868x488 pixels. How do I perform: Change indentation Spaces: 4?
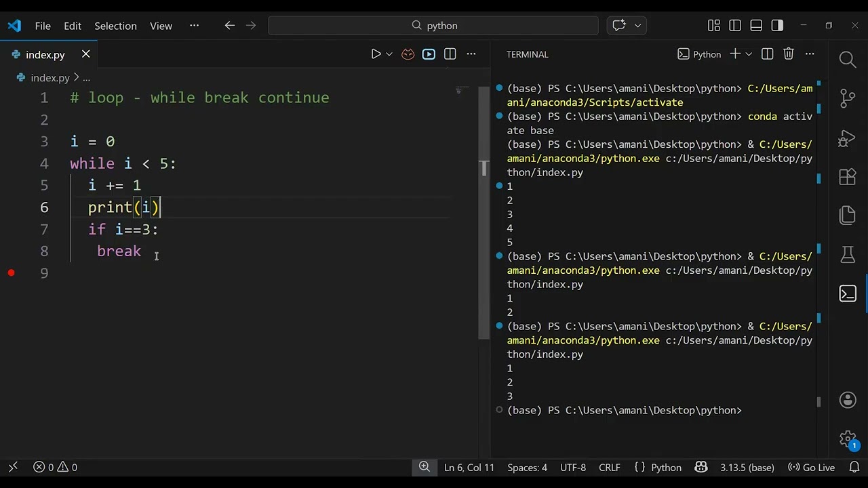coord(527,468)
